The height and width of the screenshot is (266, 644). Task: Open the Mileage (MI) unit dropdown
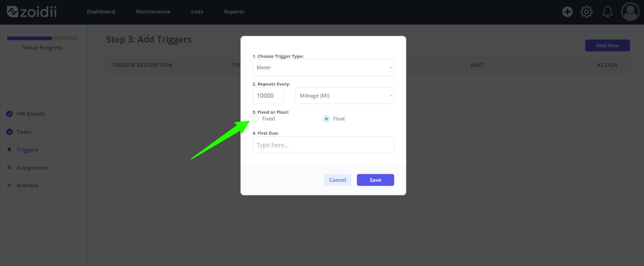345,96
